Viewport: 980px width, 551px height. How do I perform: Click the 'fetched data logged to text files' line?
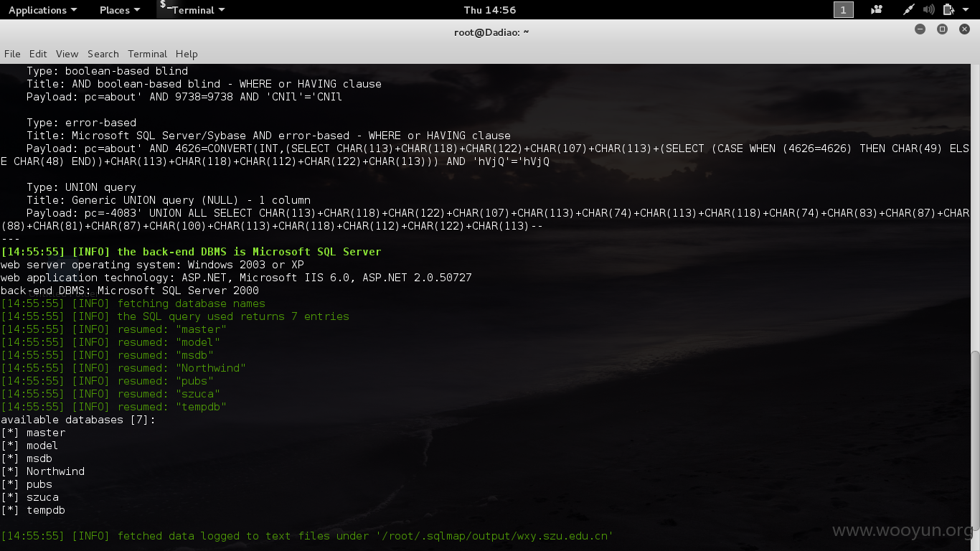point(307,536)
